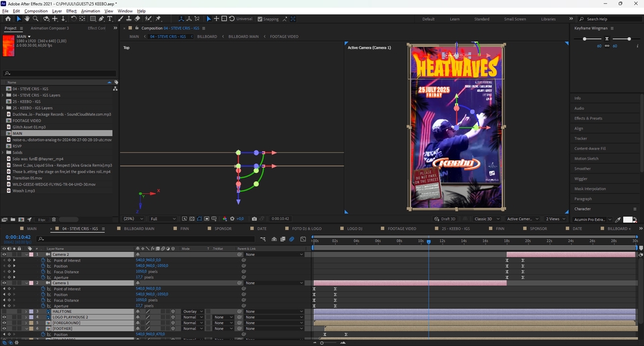Click the stopwatch for Camera 2 Position
The image size is (644, 346).
click(43, 266)
